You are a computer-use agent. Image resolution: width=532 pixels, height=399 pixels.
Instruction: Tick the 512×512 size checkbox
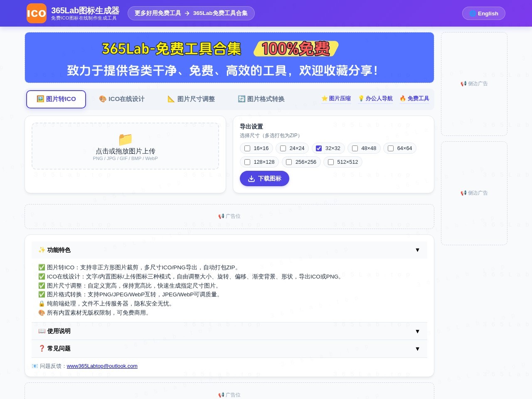[331, 162]
